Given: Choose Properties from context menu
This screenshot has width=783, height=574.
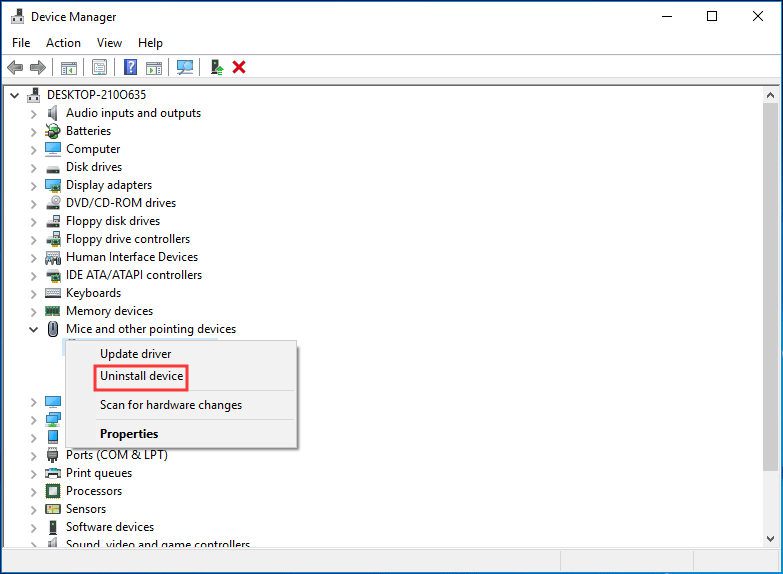Looking at the screenshot, I should point(182,434).
